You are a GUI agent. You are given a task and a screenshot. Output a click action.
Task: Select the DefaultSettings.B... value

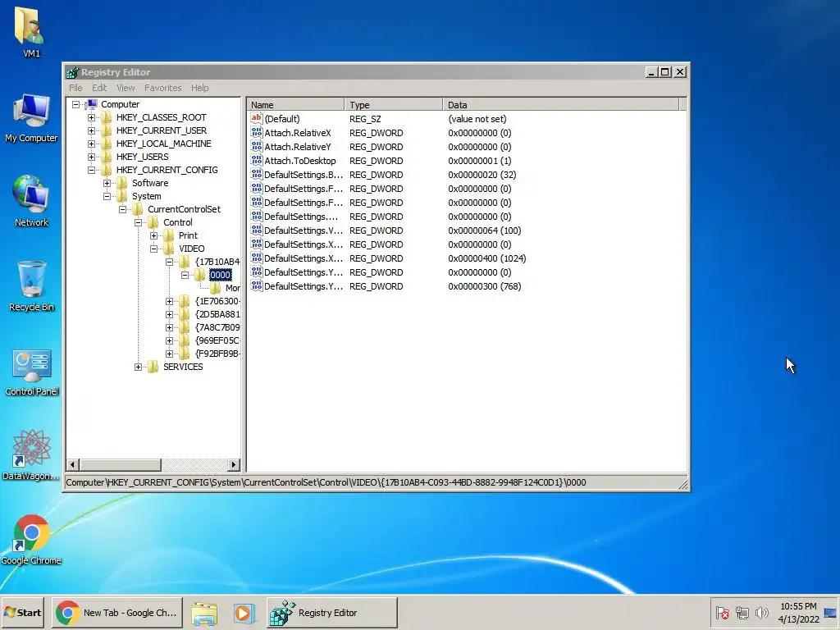tap(304, 175)
